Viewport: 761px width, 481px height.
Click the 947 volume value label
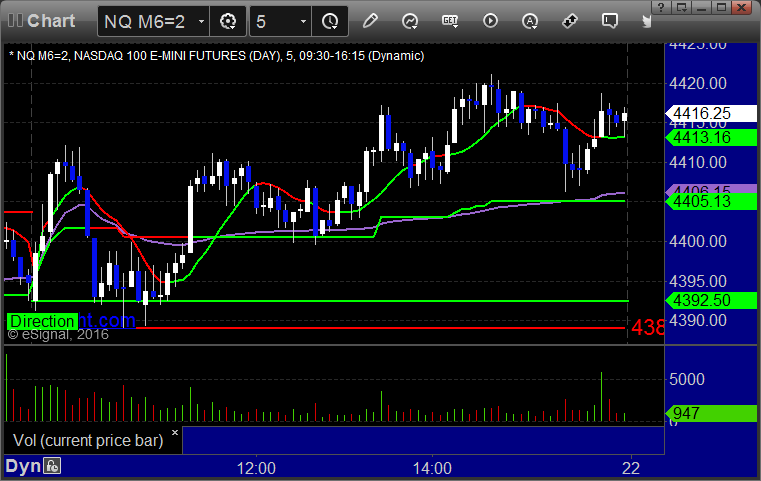[x=711, y=414]
